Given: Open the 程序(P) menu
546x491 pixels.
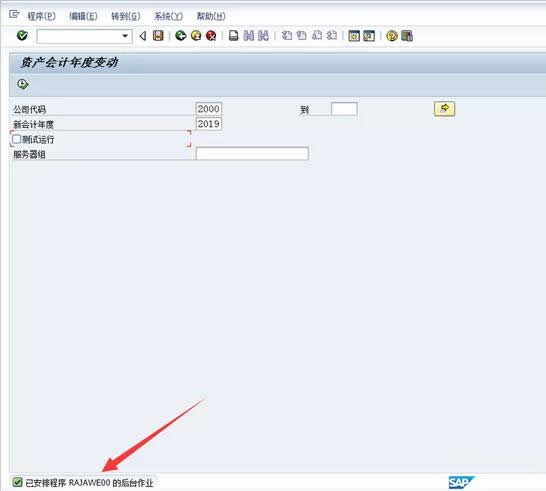Looking at the screenshot, I should tap(41, 16).
